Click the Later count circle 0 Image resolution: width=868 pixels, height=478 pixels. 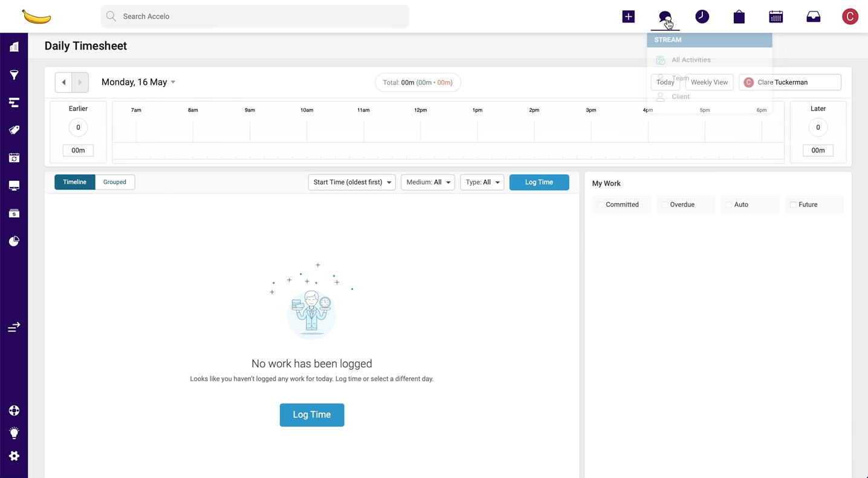818,128
